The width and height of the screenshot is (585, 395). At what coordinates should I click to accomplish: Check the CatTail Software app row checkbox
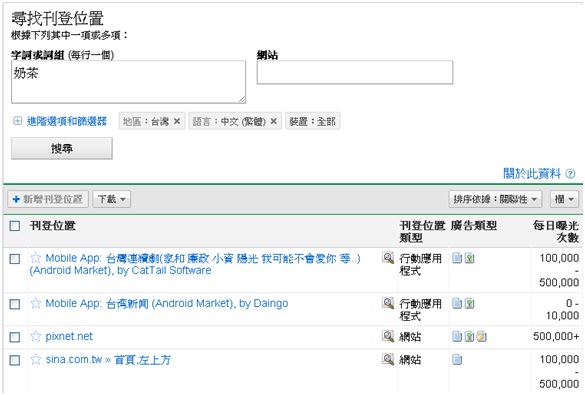tap(15, 258)
